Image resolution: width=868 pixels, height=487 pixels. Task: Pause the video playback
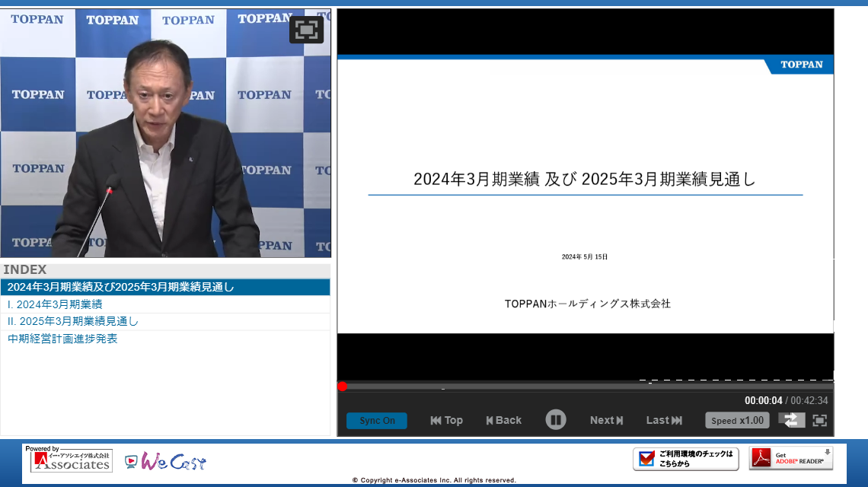(x=556, y=420)
